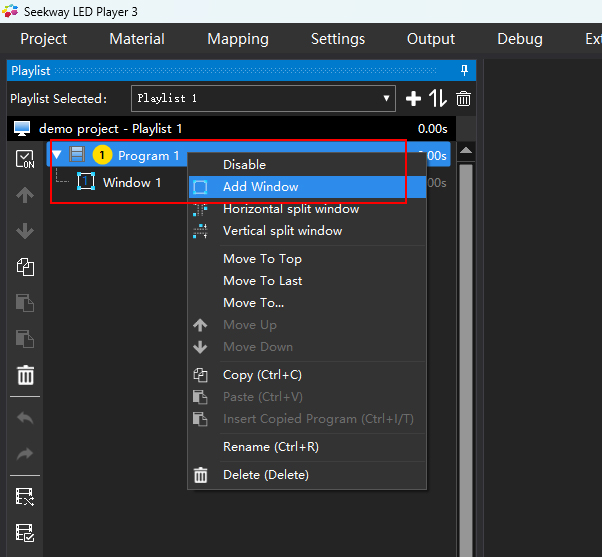Viewport: 602px width, 557px height.
Task: Click the sidebar copy icon
Action: pos(25,267)
